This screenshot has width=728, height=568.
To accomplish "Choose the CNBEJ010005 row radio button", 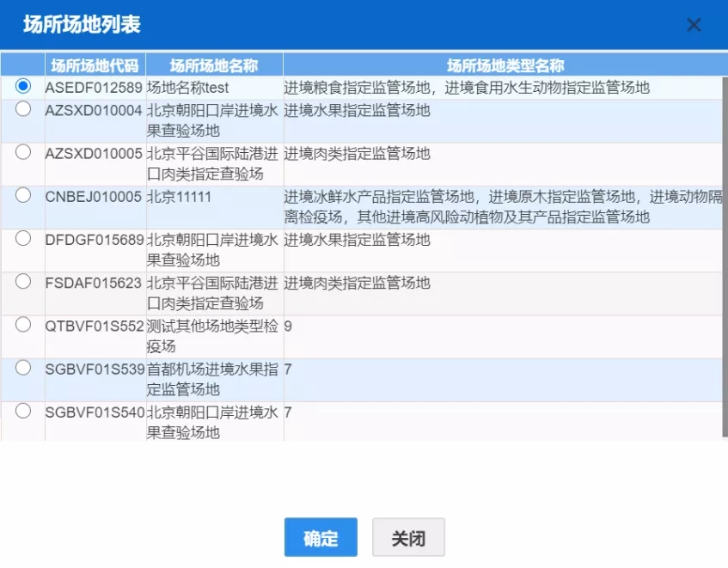I will (22, 195).
